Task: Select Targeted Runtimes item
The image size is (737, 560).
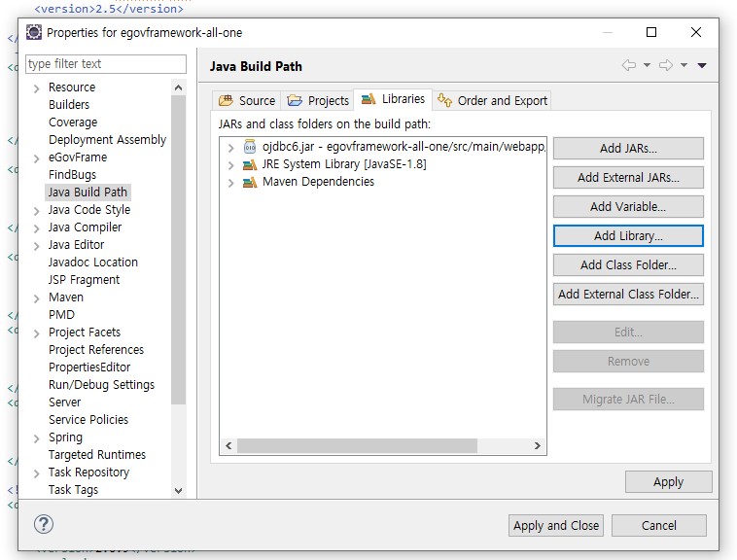Action: pyautogui.click(x=97, y=455)
